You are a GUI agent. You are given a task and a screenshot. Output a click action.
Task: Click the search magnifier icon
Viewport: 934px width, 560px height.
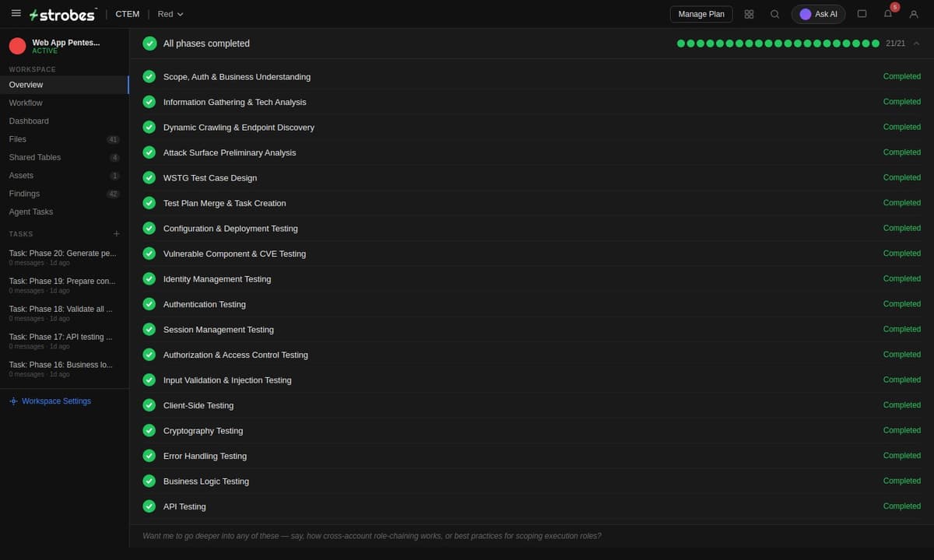point(774,14)
